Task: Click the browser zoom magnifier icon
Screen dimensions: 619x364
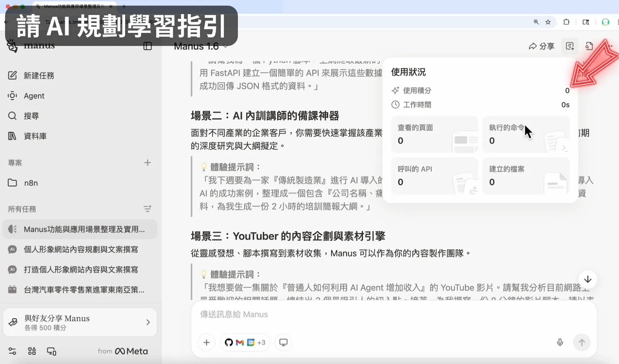Action: point(536,22)
